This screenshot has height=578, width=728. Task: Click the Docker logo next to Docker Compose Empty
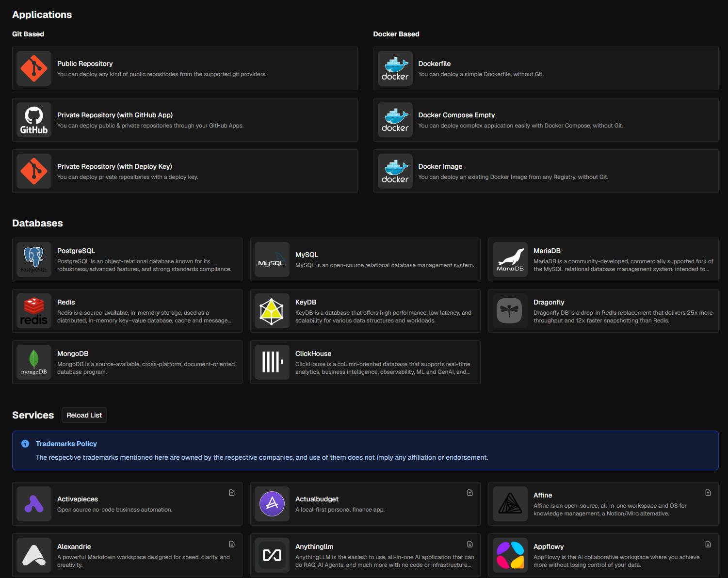coord(395,120)
